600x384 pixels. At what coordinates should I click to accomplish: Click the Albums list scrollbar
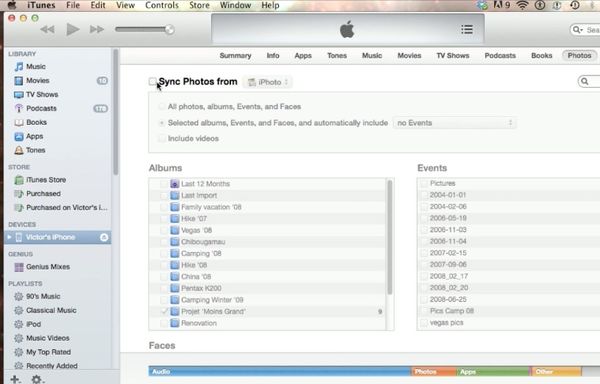coord(390,237)
